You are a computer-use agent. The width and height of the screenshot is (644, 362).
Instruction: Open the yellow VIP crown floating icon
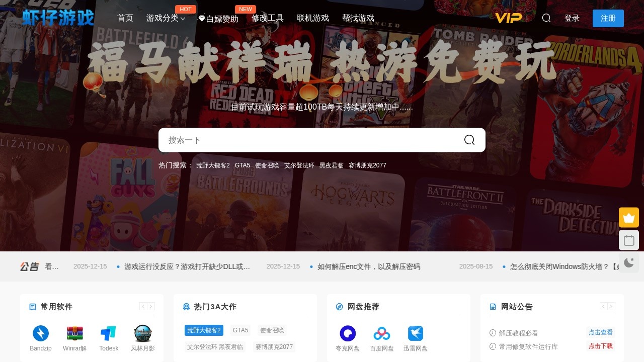[629, 217]
